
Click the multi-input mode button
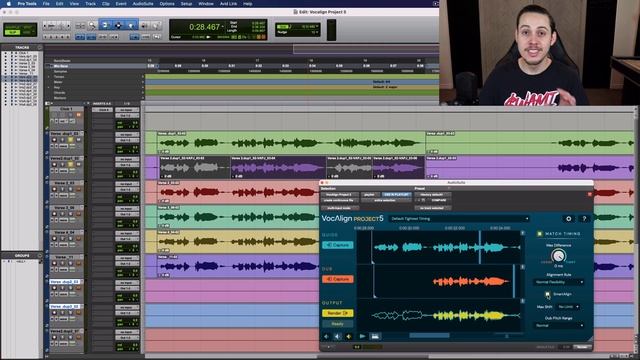[340, 208]
